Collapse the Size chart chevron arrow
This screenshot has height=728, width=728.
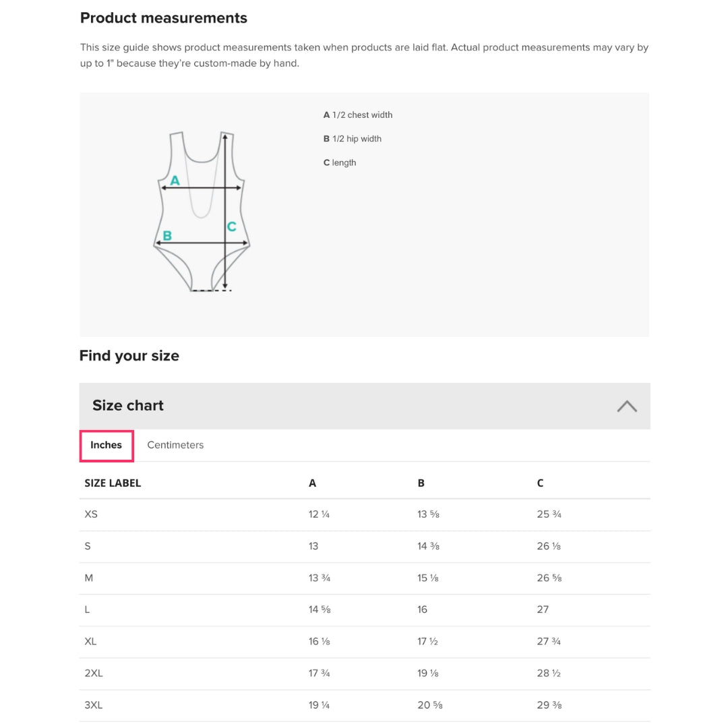click(x=627, y=406)
